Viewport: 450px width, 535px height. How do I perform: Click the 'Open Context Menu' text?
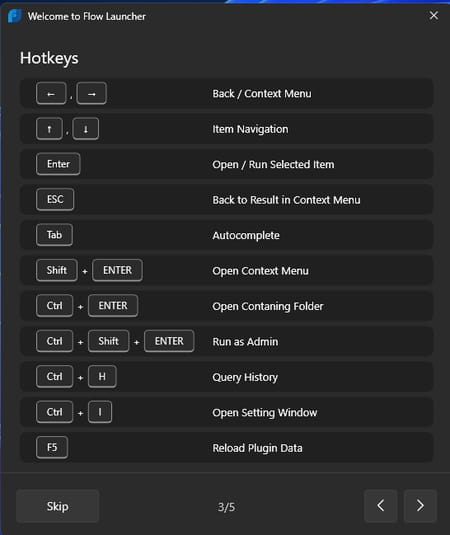pos(260,271)
